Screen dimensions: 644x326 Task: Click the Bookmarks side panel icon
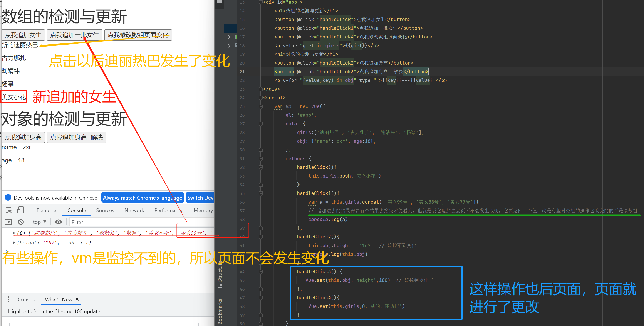tap(220, 311)
